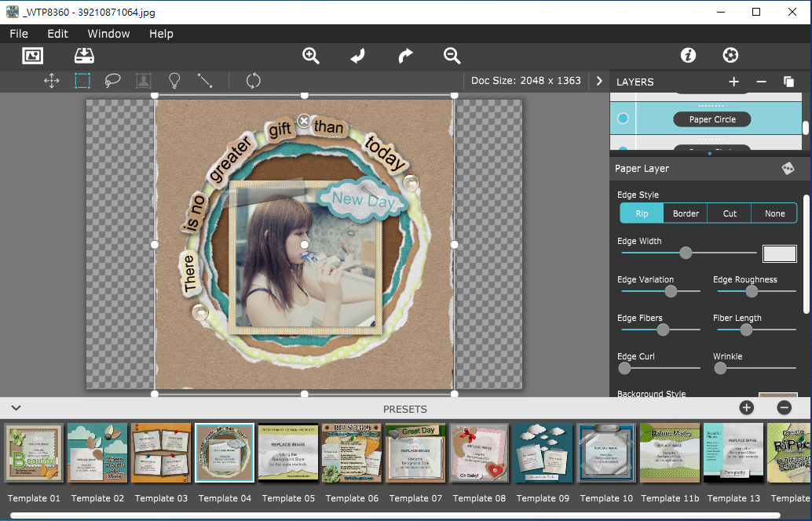Collapse the right panel arrow
Screen dimensions: 812x521
[x=600, y=81]
